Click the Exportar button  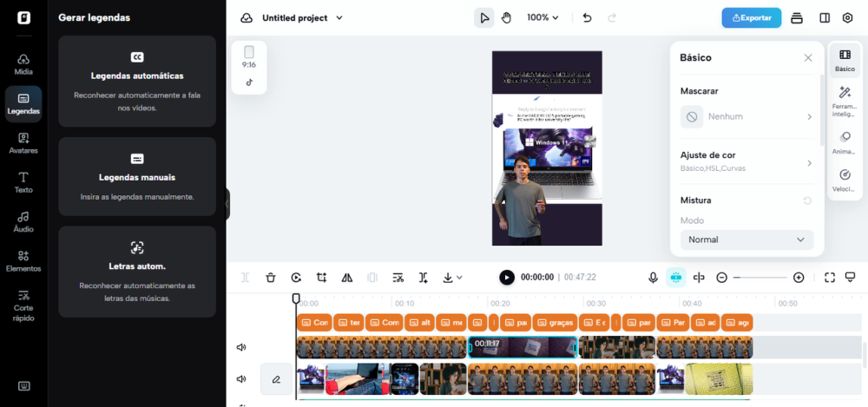pos(751,17)
